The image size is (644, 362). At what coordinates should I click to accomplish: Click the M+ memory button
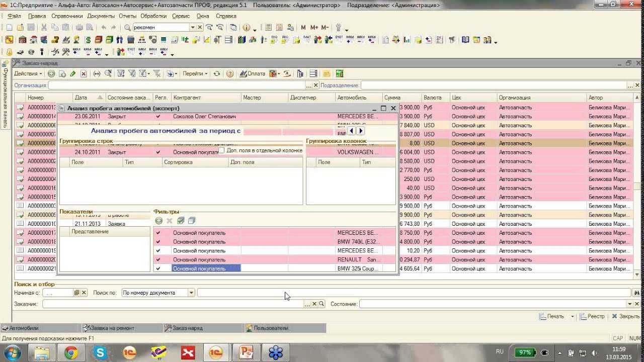click(x=314, y=28)
